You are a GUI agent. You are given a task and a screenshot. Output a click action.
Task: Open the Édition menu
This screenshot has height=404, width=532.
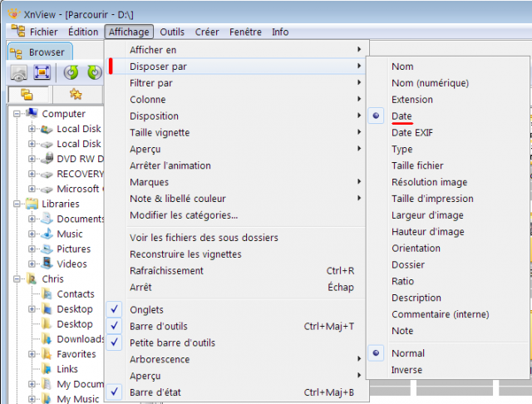[83, 32]
